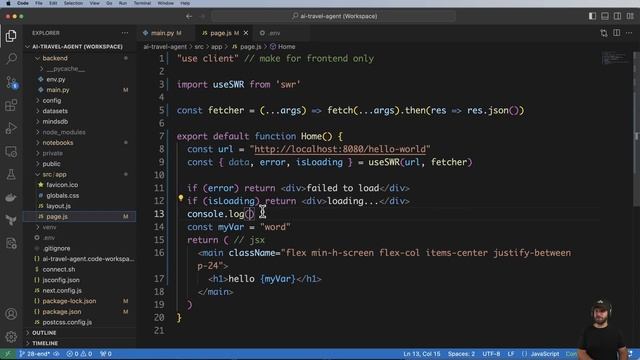
Task: Open Source Control view in activity bar
Action: (x=11, y=82)
